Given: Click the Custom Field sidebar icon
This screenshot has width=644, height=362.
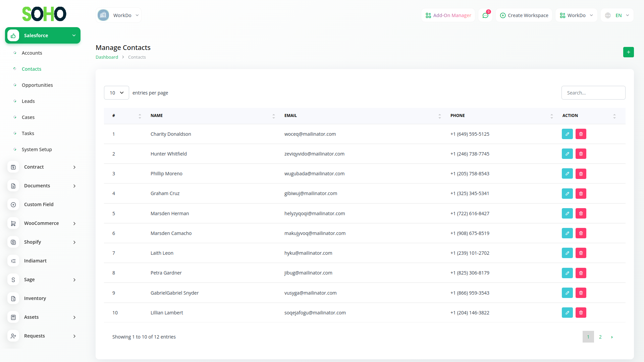Looking at the screenshot, I should tap(13, 204).
